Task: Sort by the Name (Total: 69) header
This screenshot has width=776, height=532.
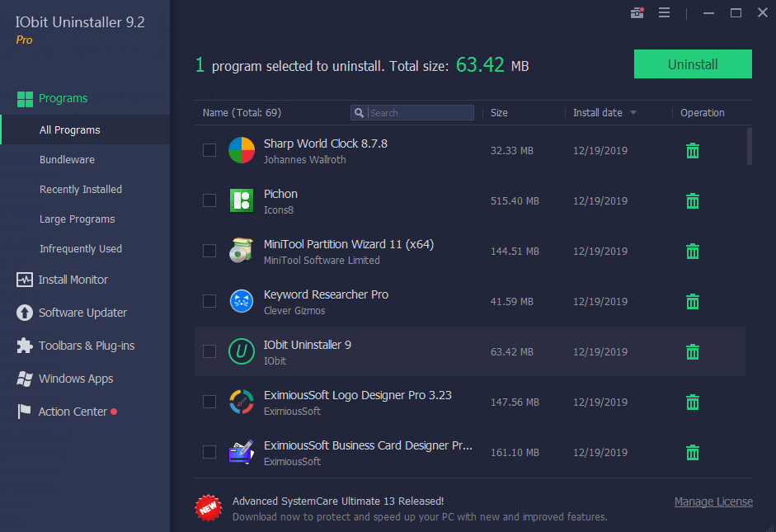Action: click(242, 113)
